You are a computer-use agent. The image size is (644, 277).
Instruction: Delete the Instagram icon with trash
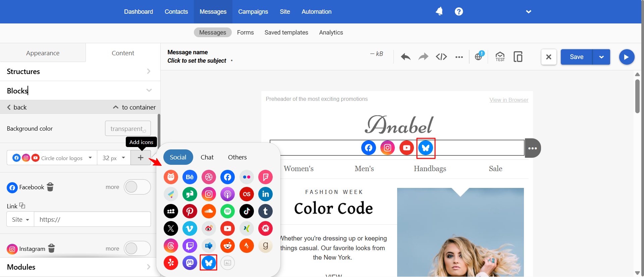coord(51,248)
